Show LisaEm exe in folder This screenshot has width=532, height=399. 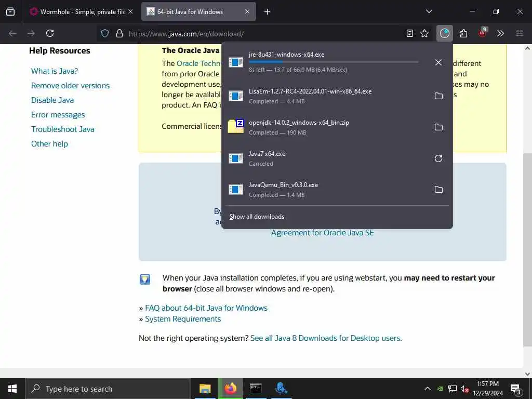438,96
